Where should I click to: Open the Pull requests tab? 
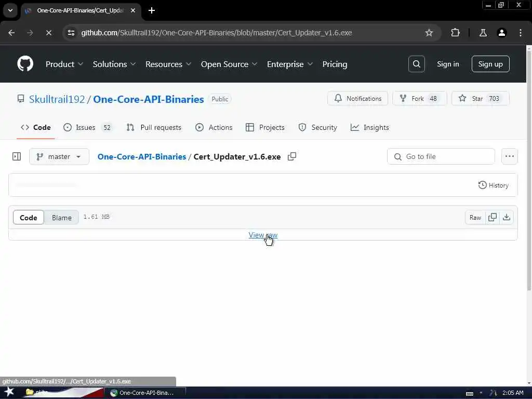(154, 127)
